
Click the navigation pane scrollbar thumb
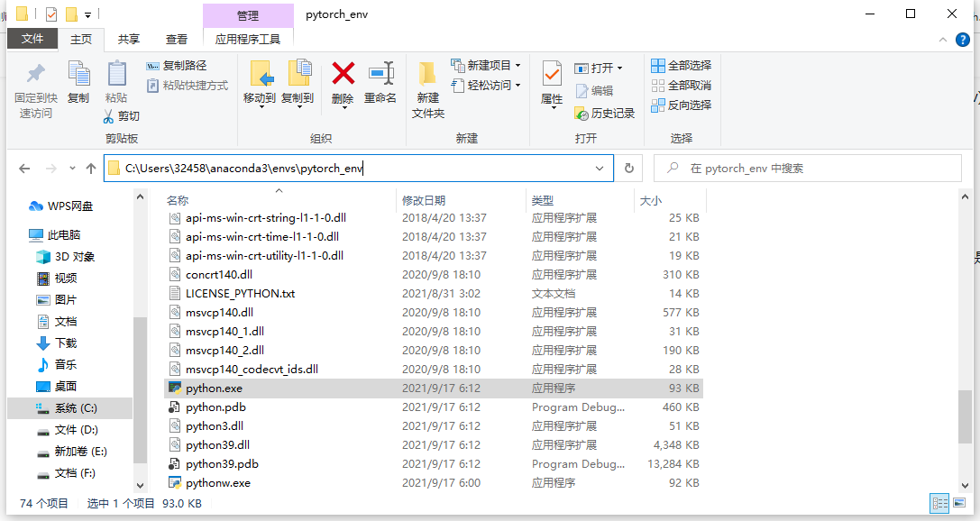[x=140, y=390]
